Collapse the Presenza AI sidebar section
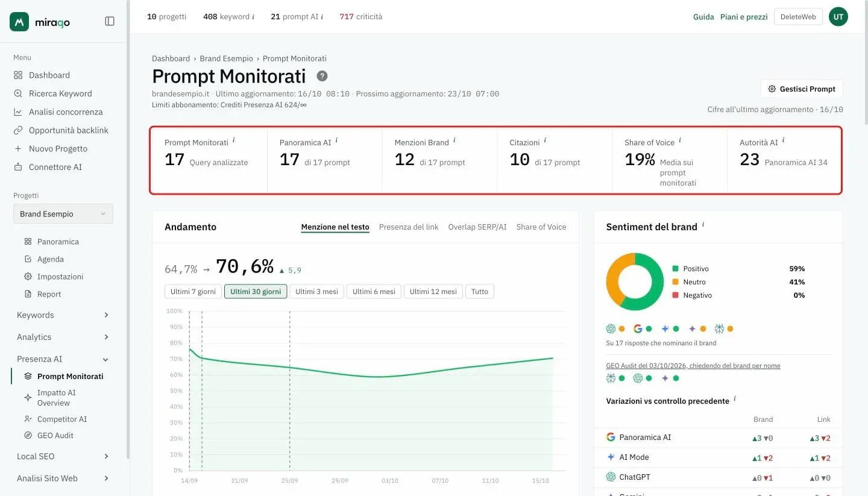Image resolution: width=868 pixels, height=496 pixels. tap(63, 359)
